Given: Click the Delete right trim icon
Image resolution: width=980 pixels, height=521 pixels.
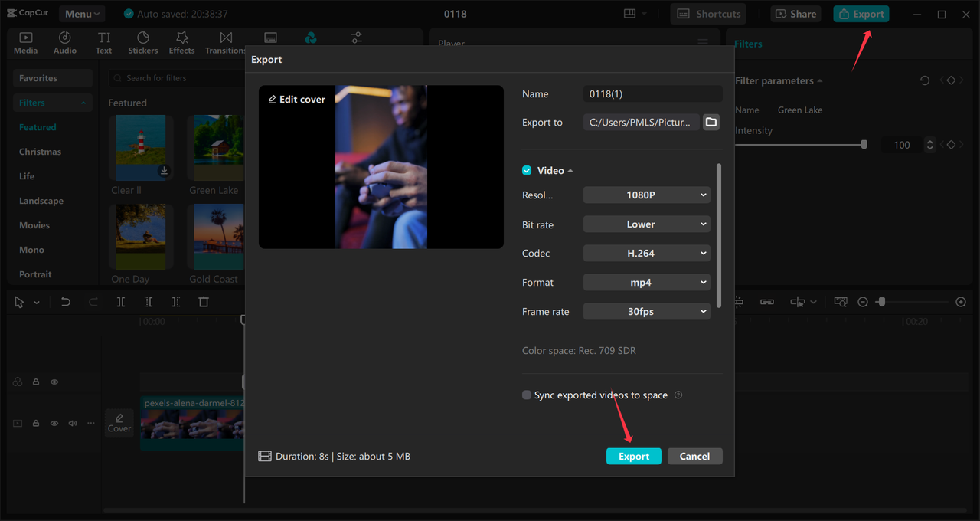Looking at the screenshot, I should pos(176,302).
